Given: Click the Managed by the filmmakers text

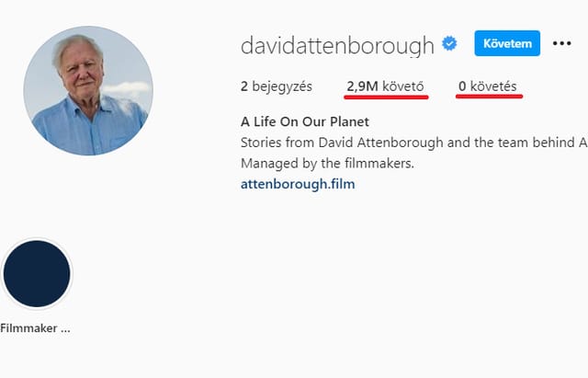Looking at the screenshot, I should coord(327,164).
